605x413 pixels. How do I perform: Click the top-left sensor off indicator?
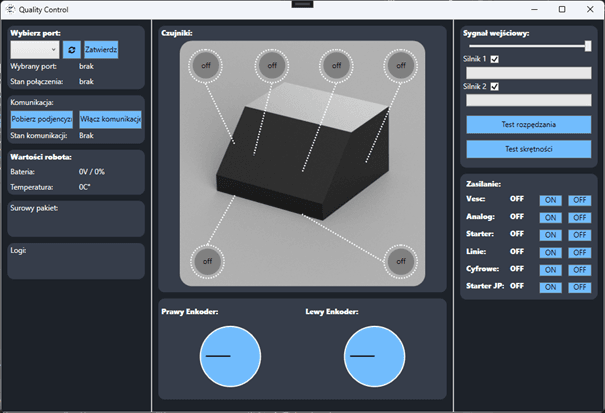[x=206, y=66]
